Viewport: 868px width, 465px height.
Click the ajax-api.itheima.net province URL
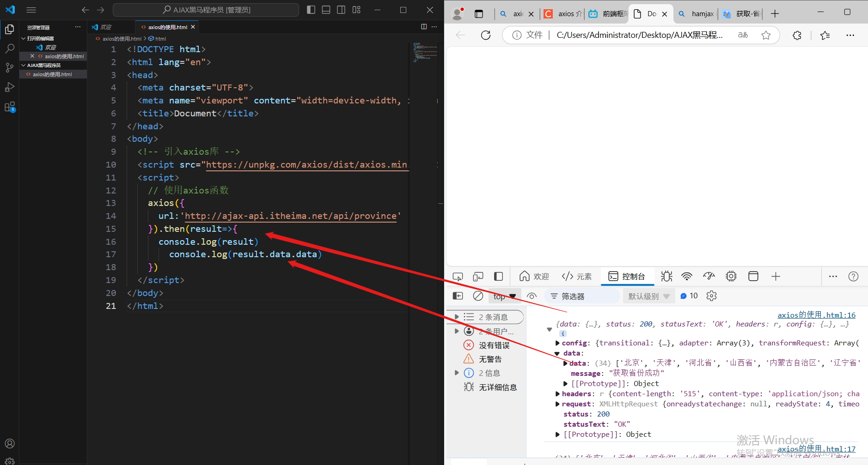click(x=291, y=216)
